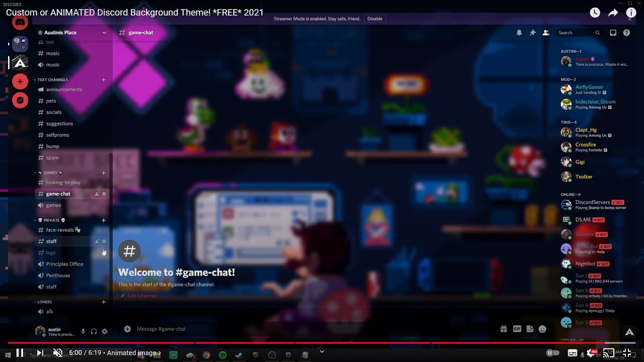Image resolution: width=644 pixels, height=362 pixels.
Task: Disable Streamer Mode
Action: tap(375, 19)
